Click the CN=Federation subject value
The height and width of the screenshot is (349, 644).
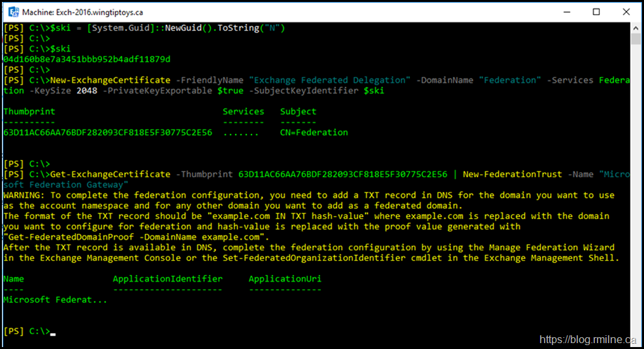pyautogui.click(x=314, y=133)
